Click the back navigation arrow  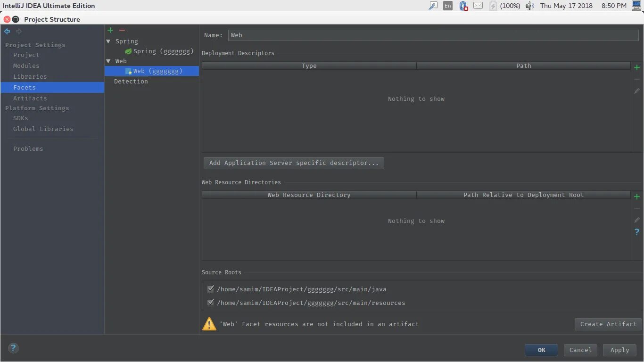pyautogui.click(x=7, y=32)
